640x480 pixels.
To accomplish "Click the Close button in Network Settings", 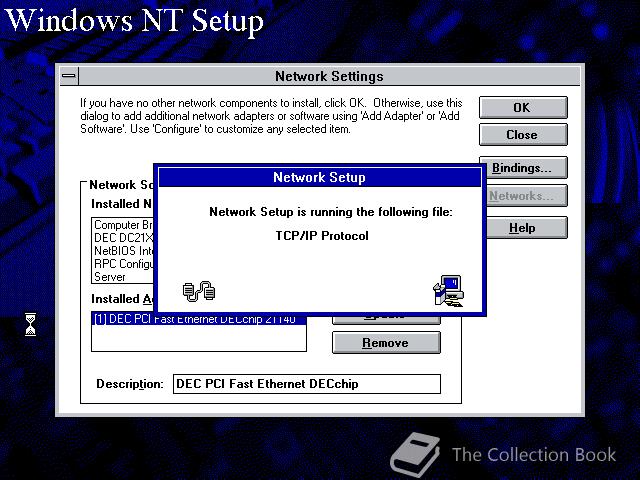I will point(523,135).
